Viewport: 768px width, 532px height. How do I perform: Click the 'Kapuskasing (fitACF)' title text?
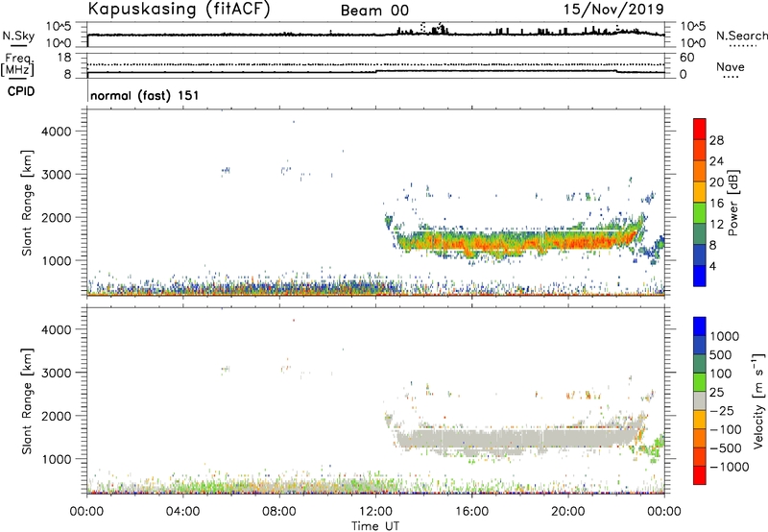[x=179, y=9]
